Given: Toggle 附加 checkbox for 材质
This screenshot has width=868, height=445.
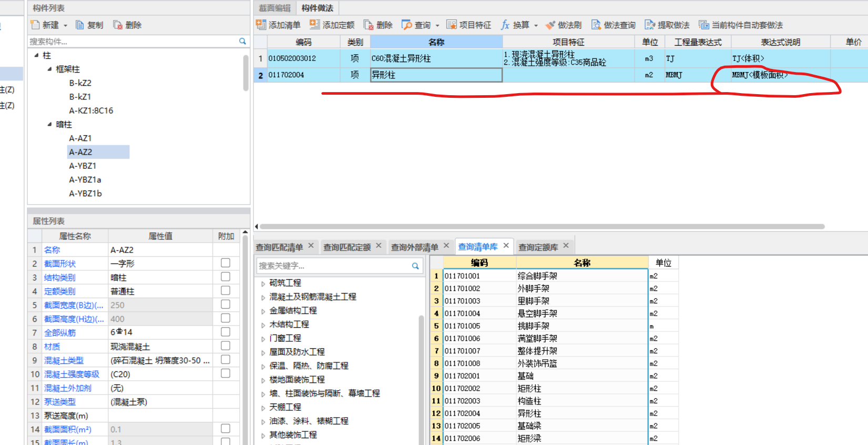Looking at the screenshot, I should (x=226, y=346).
